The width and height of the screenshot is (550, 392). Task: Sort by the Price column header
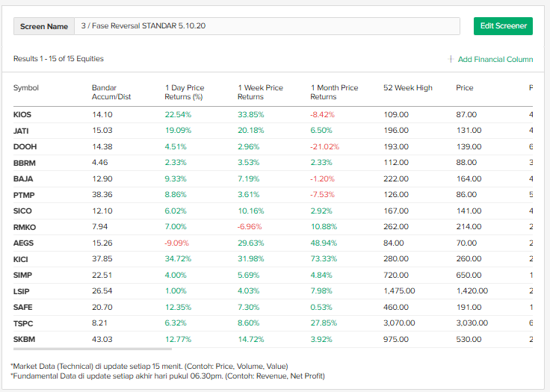465,88
